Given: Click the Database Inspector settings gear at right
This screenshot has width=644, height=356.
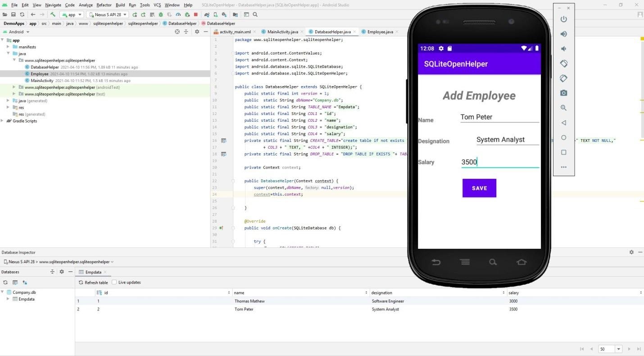Looking at the screenshot, I should tap(631, 252).
